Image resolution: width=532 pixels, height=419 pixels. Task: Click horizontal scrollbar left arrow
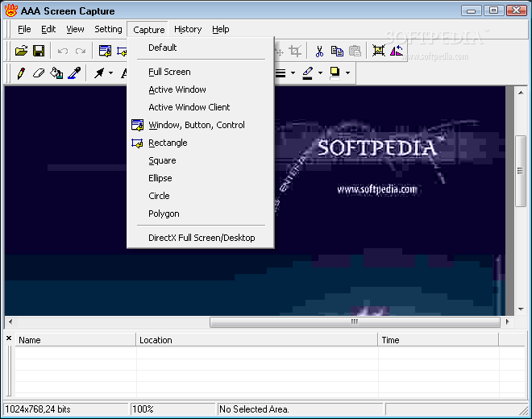pyautogui.click(x=10, y=322)
